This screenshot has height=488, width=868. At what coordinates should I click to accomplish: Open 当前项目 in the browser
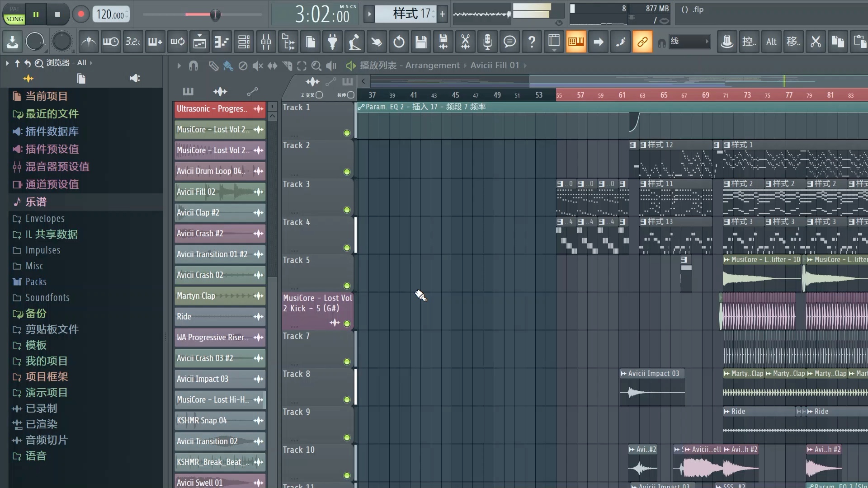click(47, 96)
